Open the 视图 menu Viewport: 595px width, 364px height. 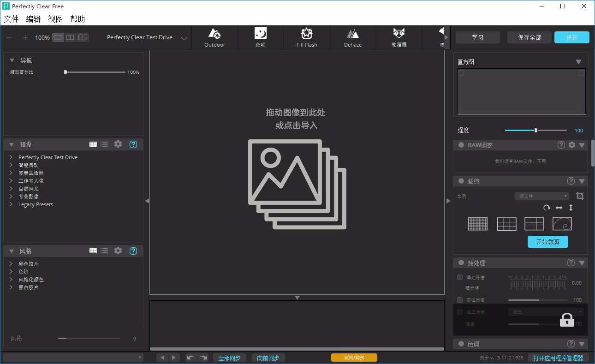pos(55,19)
